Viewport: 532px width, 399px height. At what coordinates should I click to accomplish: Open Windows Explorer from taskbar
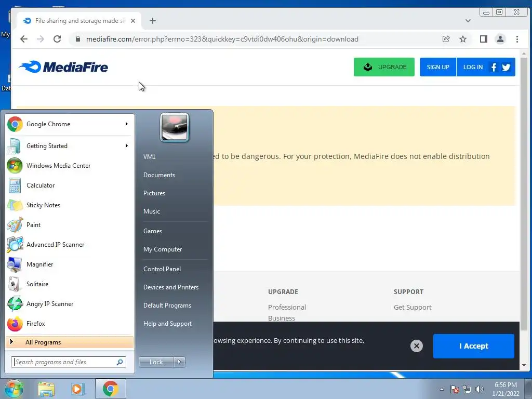point(46,389)
